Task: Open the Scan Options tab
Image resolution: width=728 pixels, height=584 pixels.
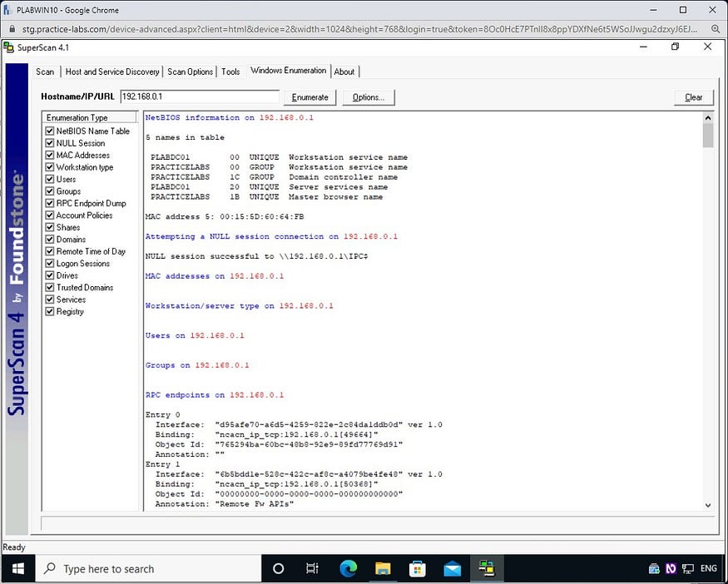Action: [190, 72]
